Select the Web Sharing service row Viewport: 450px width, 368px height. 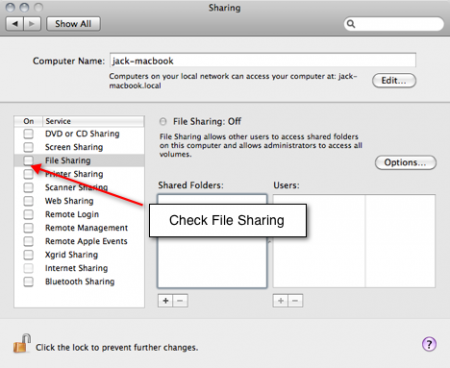(79, 201)
